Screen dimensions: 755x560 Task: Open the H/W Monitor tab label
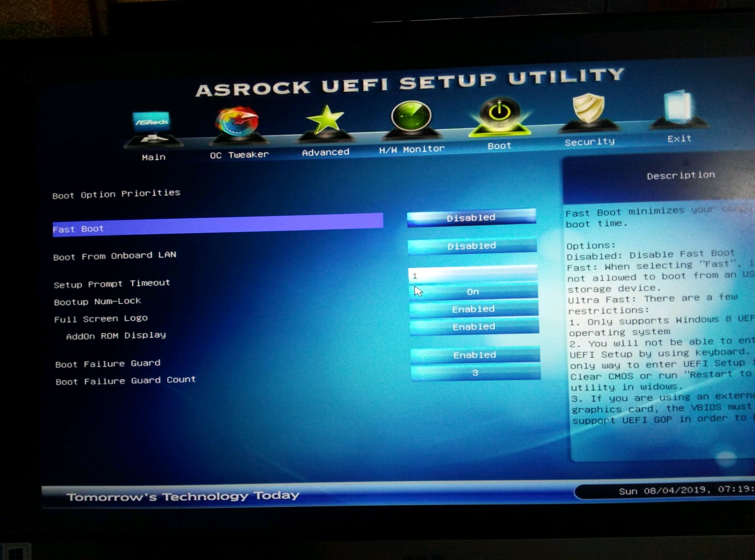[x=412, y=150]
